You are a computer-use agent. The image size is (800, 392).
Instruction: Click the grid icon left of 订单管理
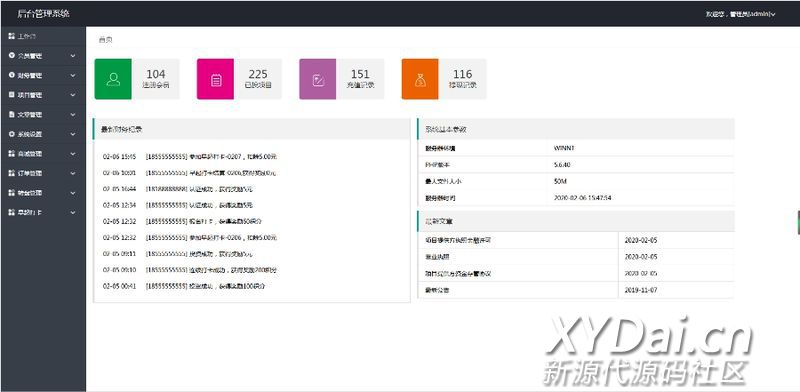12,173
